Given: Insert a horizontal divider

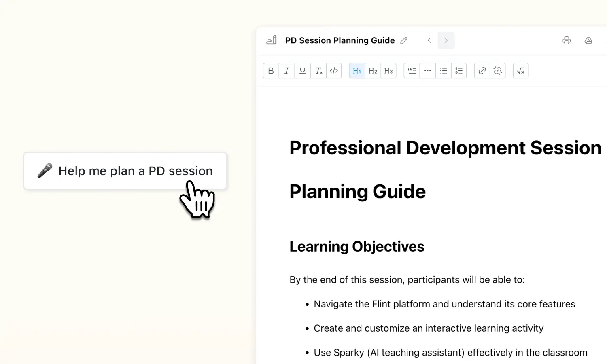Looking at the screenshot, I should 427,71.
